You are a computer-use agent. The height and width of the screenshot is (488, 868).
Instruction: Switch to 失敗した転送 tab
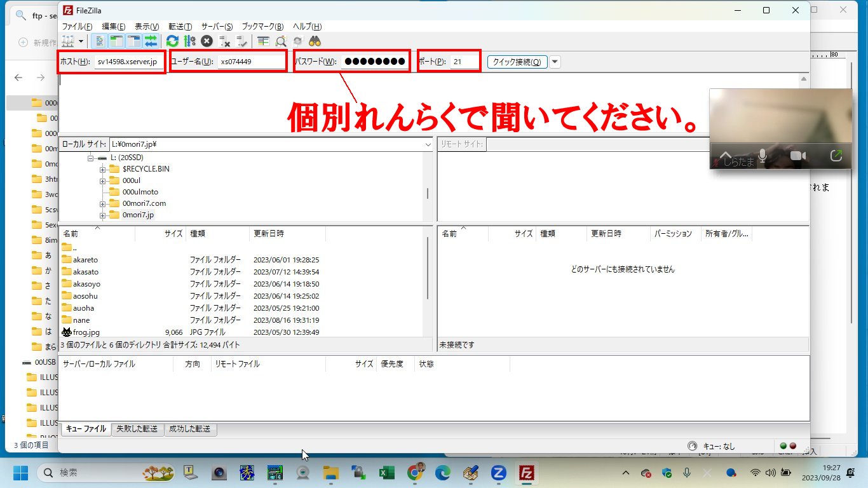137,429
